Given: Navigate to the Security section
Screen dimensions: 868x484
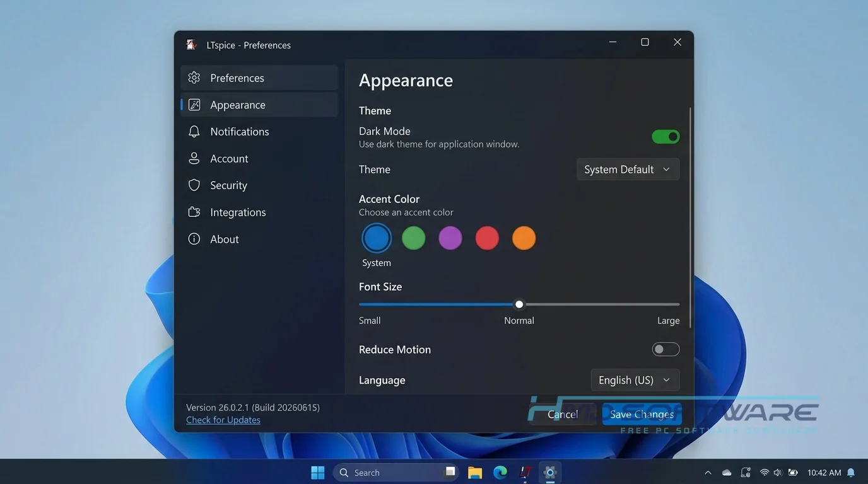Looking at the screenshot, I should (x=259, y=185).
